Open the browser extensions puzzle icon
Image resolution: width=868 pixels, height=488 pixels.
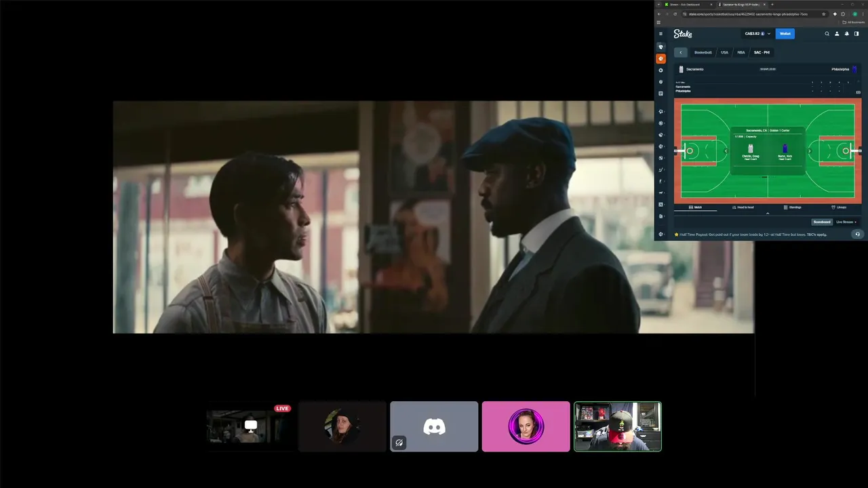click(843, 14)
